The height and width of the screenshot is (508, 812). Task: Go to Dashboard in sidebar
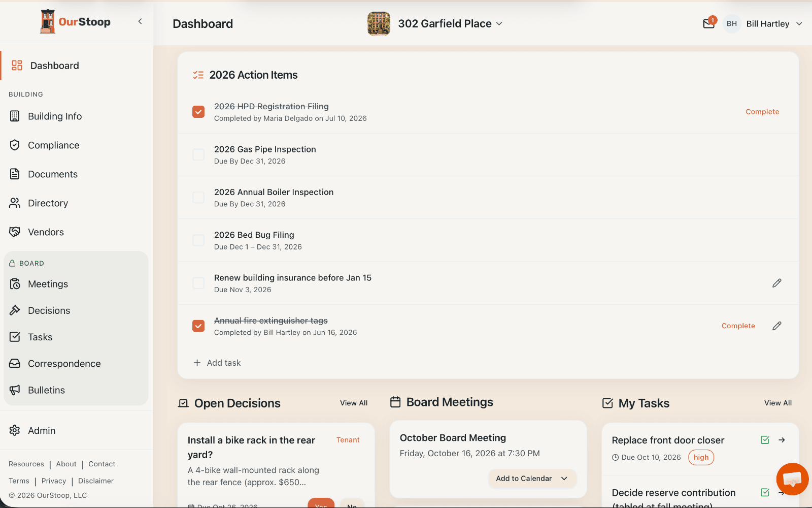click(77, 66)
